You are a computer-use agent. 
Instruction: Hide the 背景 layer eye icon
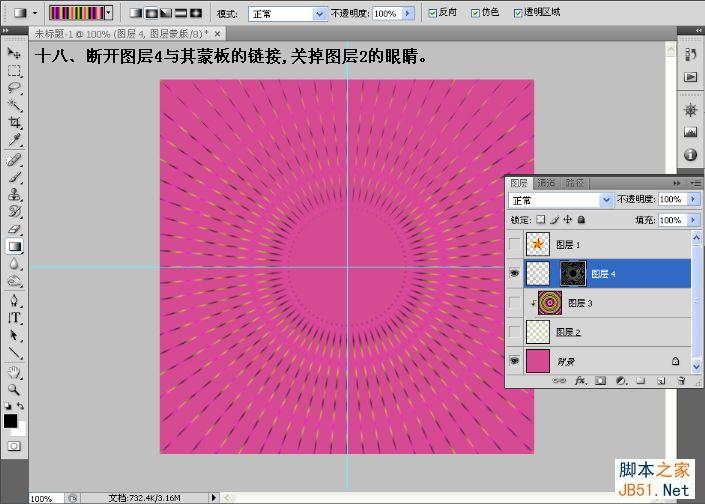(x=514, y=361)
